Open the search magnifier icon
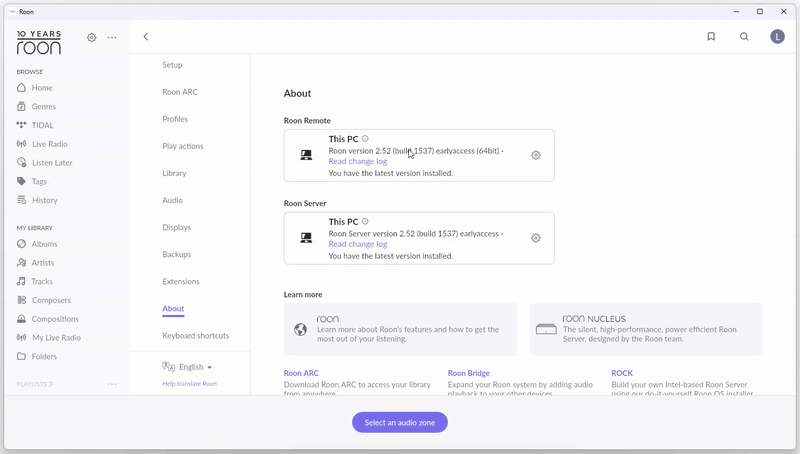The width and height of the screenshot is (800, 454). pyautogui.click(x=744, y=36)
